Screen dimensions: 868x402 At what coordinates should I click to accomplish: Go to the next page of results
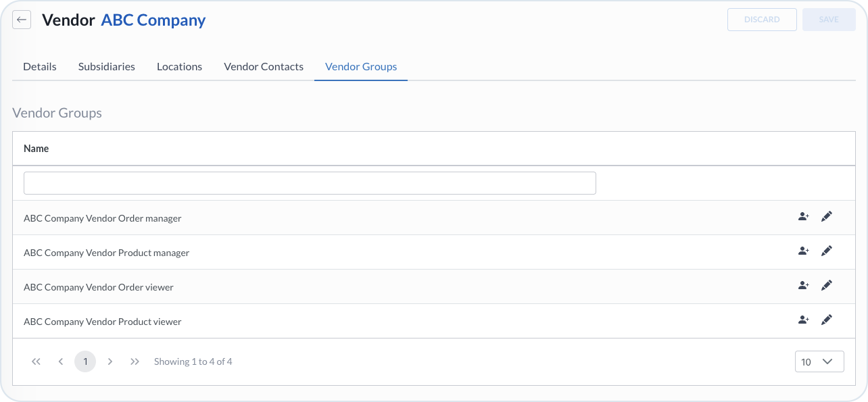coord(110,361)
